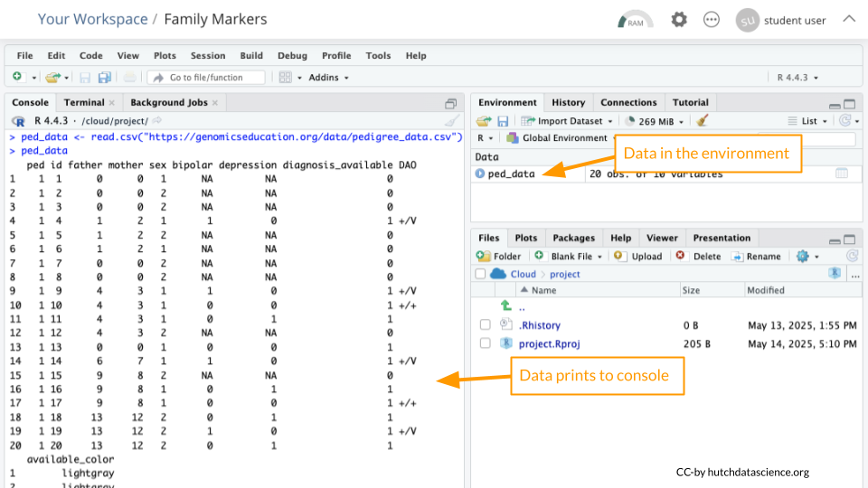Open the Your Workspace link
Image resolution: width=868 pixels, height=488 pixels.
[92, 19]
